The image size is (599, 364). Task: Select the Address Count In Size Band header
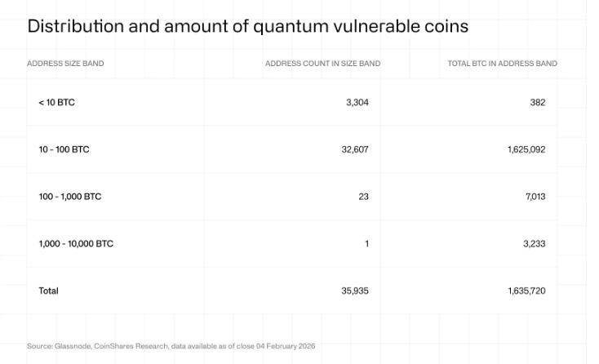[323, 64]
